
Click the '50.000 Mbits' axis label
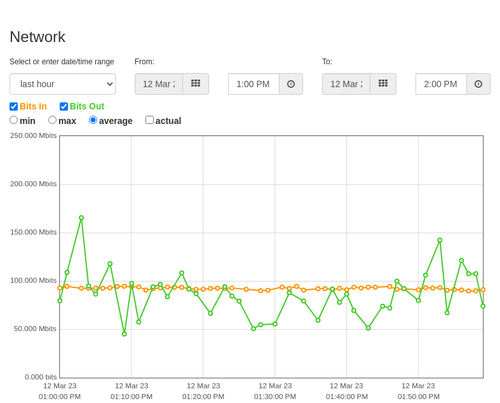click(x=35, y=329)
